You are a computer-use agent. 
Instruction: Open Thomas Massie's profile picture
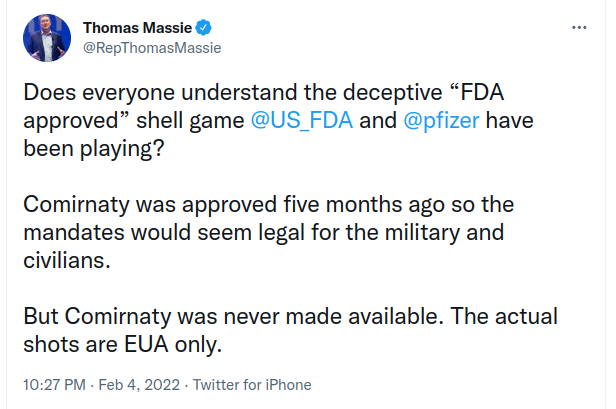click(47, 38)
